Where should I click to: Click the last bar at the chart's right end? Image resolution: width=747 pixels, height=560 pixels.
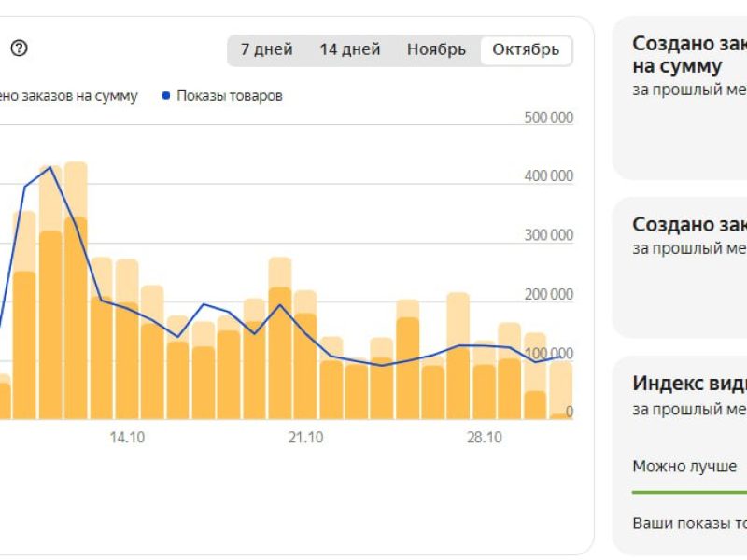(559, 392)
